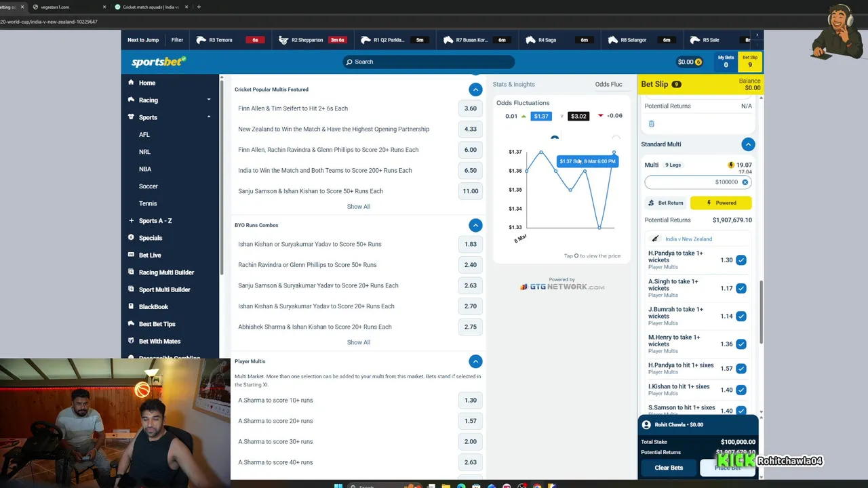Toggle the Powered odds option
Screen dimensions: 868x488
(x=721, y=203)
